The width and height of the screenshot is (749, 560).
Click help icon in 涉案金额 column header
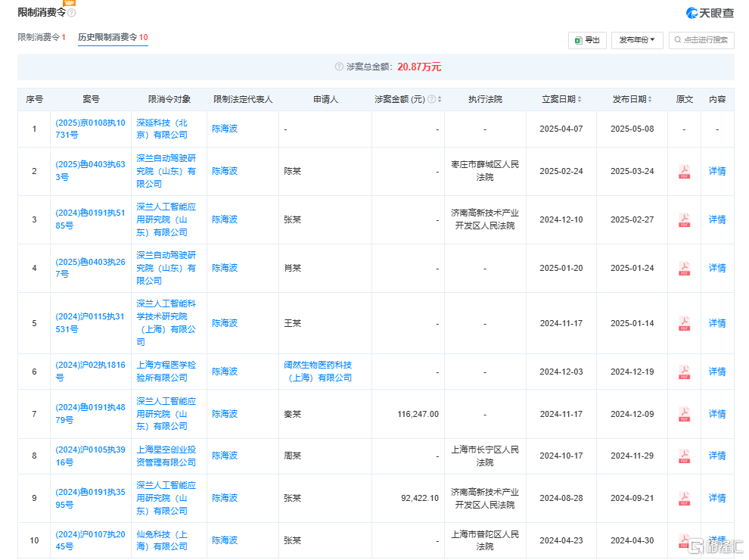[431, 99]
